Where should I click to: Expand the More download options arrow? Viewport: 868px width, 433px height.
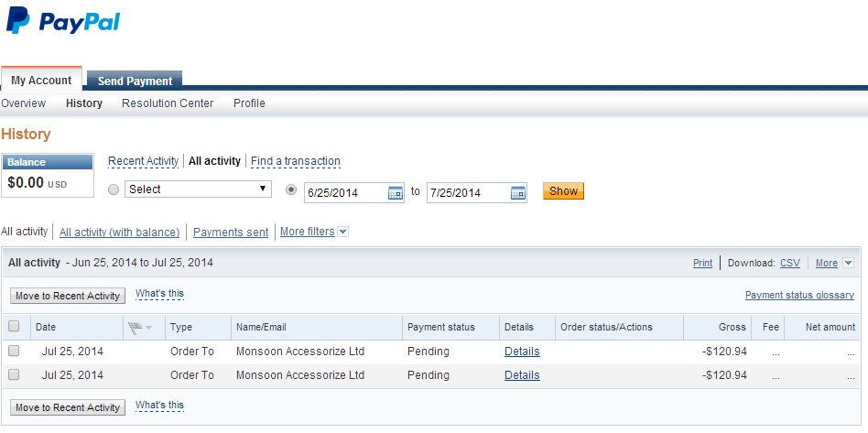click(848, 263)
